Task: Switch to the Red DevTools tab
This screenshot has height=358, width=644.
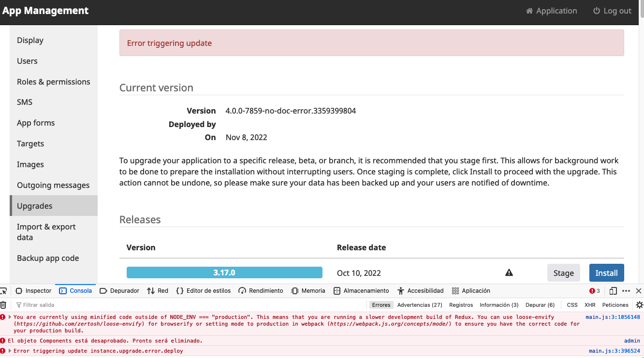Action: [x=157, y=290]
